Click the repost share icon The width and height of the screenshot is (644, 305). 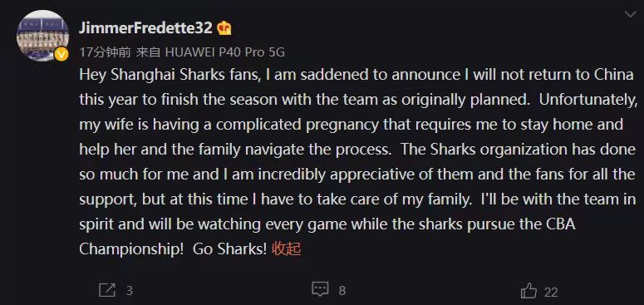pyautogui.click(x=107, y=291)
